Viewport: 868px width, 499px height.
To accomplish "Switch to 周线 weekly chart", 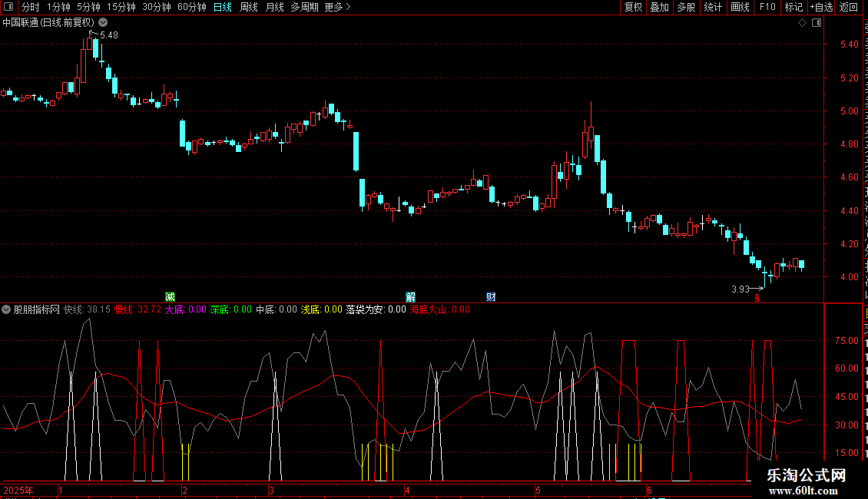I will [x=249, y=7].
